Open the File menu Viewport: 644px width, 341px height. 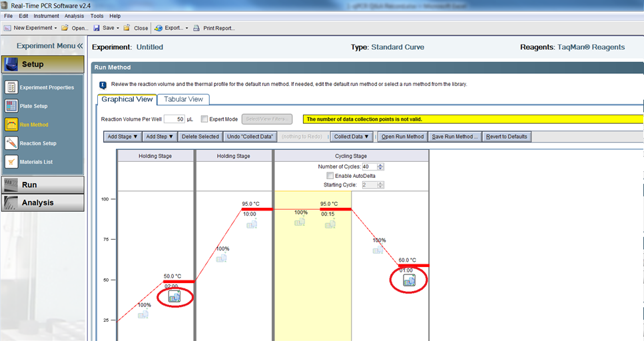point(8,16)
